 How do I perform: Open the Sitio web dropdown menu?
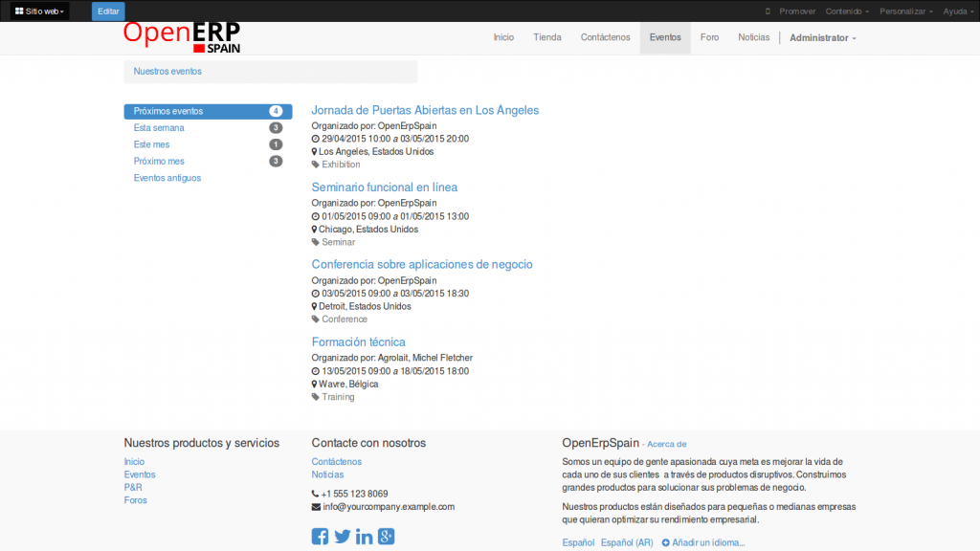point(39,11)
